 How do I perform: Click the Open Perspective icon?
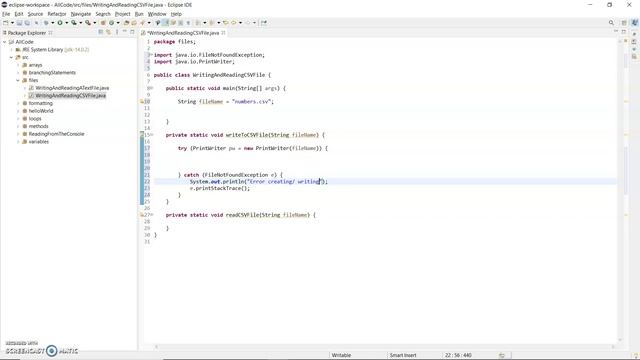click(x=624, y=23)
